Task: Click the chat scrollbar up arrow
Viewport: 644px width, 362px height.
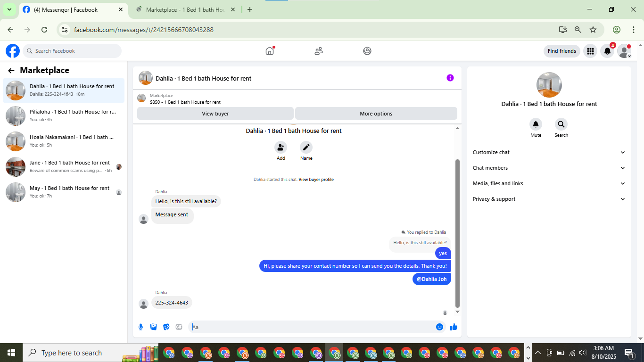Action: [457, 128]
